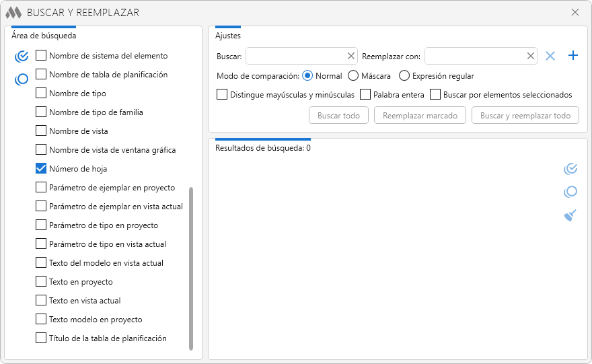Viewport: 592px width, 364px height.
Task: Enable the Nombre de vista checkbox
Action: coord(41,131)
